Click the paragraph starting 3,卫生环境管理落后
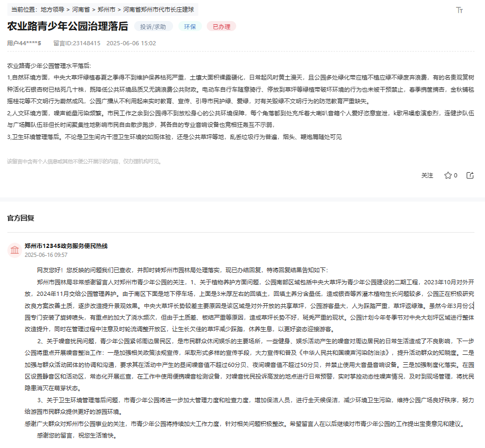This screenshot has height=448, width=485. pos(175,137)
